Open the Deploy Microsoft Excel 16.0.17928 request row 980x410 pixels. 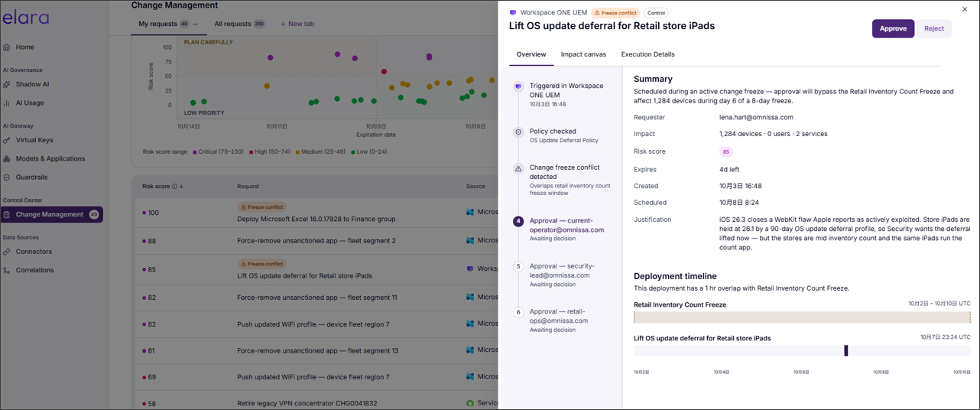[316, 213]
